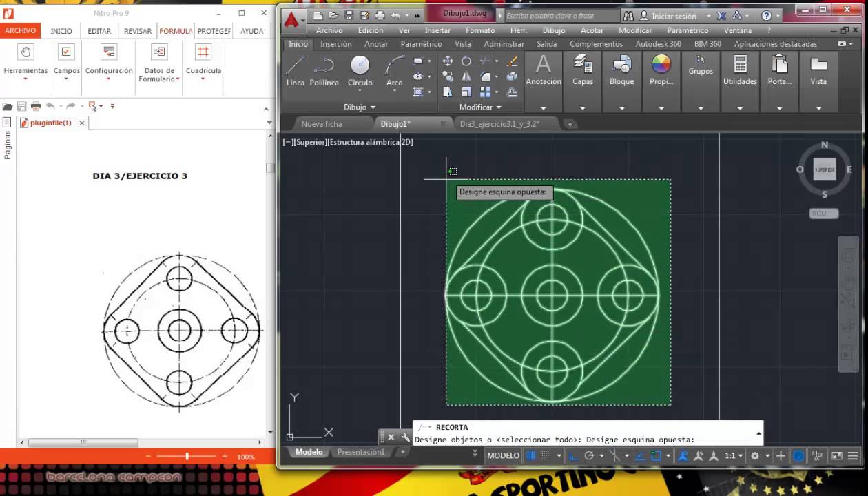The image size is (868, 496).
Task: Toggle polar tracking in status bar
Action: click(x=589, y=455)
